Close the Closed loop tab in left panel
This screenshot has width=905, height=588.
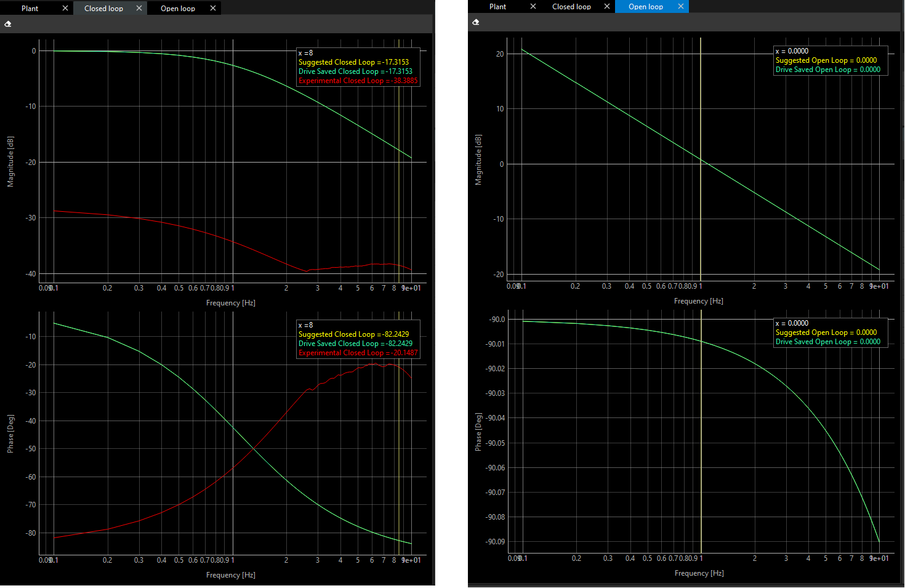[x=139, y=8]
